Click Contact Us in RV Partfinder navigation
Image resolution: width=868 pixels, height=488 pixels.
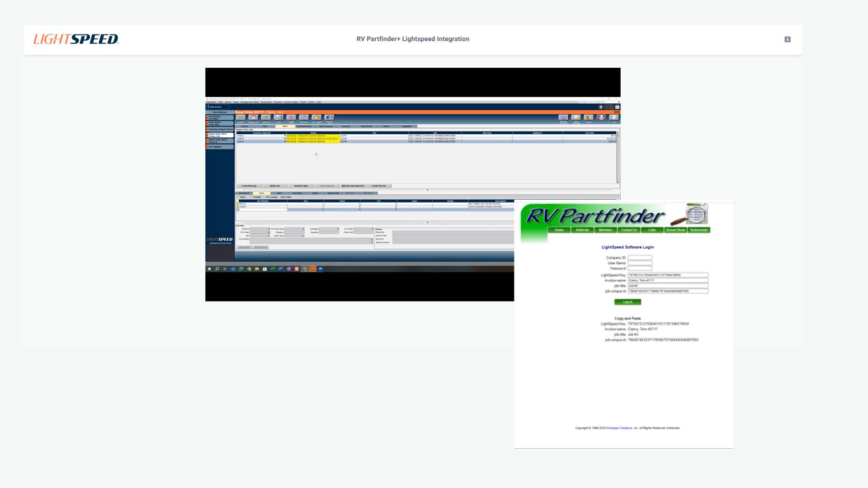coord(629,230)
